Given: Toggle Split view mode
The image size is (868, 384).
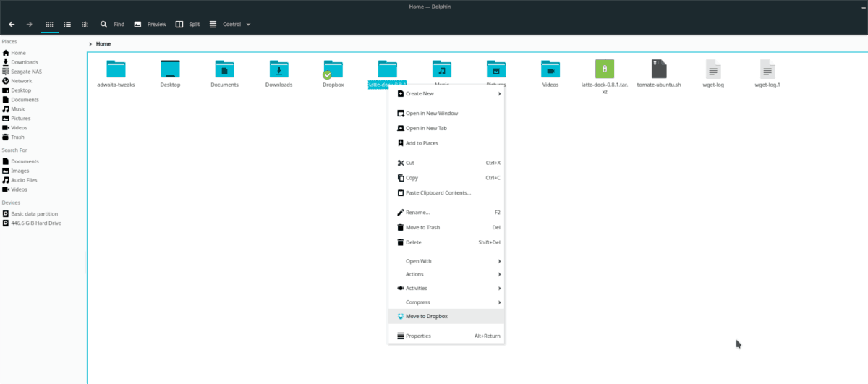Looking at the screenshot, I should (187, 24).
